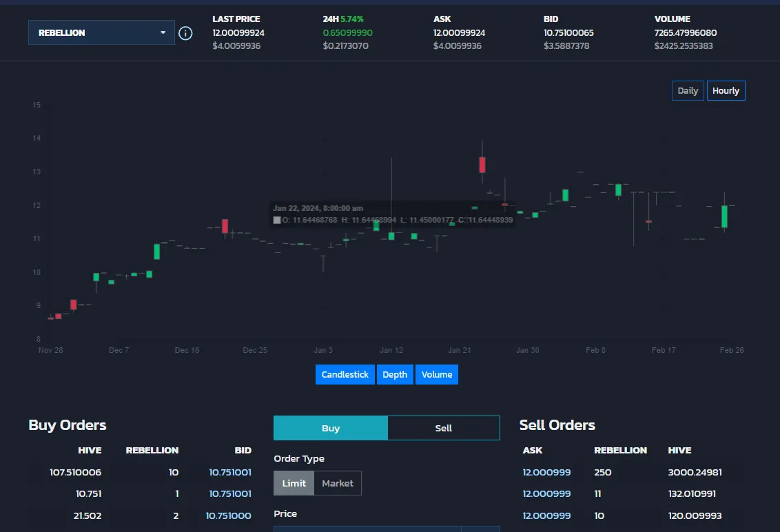Click the Buy Orders heading

[68, 425]
